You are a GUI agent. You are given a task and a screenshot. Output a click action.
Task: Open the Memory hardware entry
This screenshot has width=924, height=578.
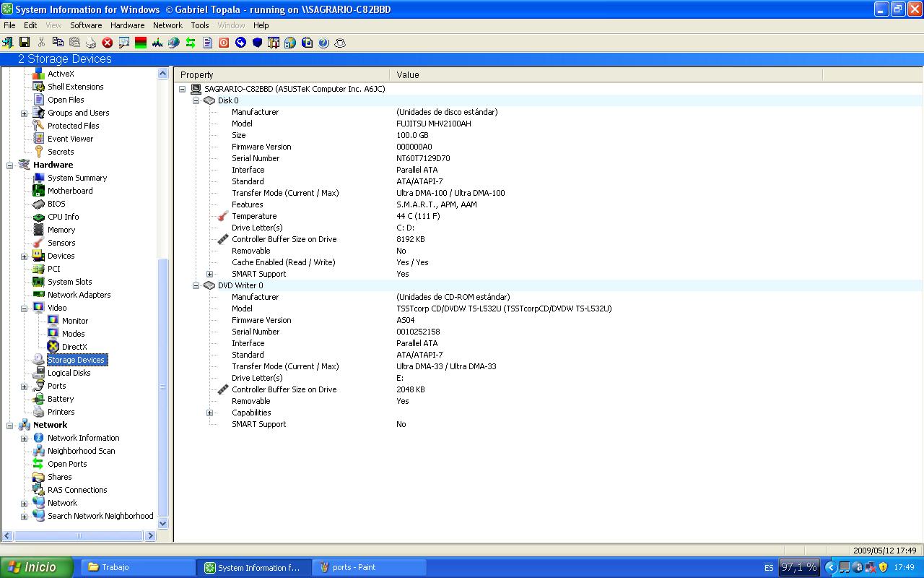click(61, 230)
